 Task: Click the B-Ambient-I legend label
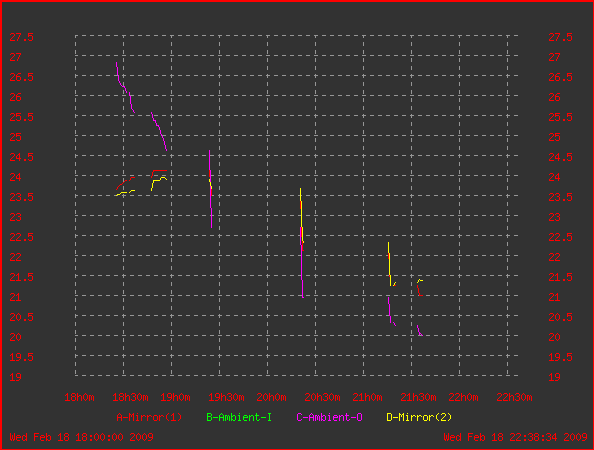239,417
